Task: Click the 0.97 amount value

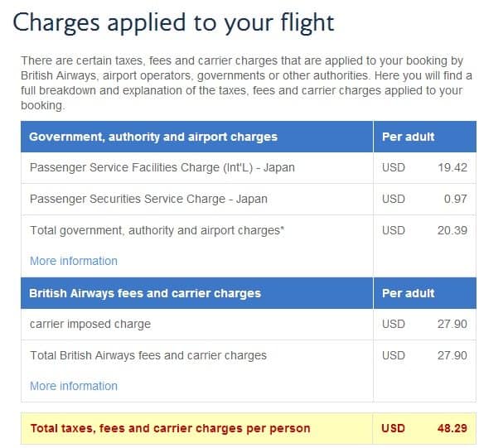Action: (456, 199)
